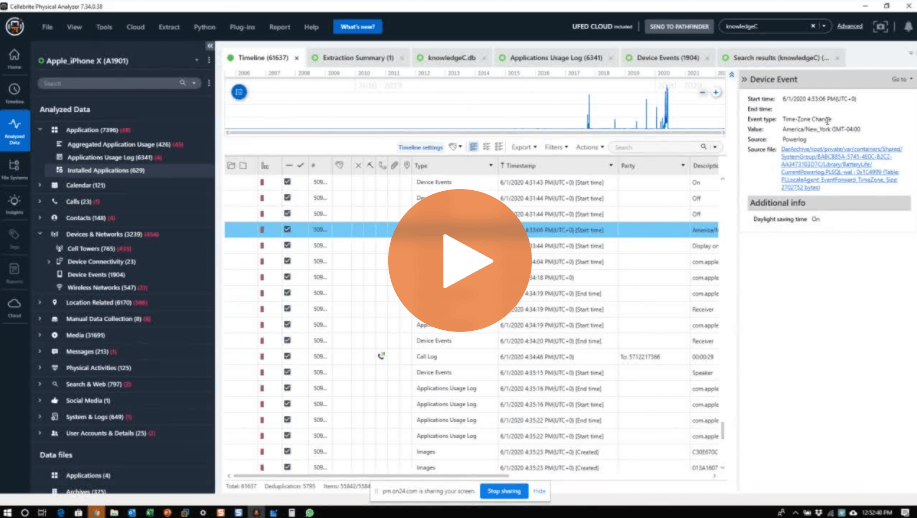
Task: Select the second timeline view layout icon
Action: coord(486,147)
